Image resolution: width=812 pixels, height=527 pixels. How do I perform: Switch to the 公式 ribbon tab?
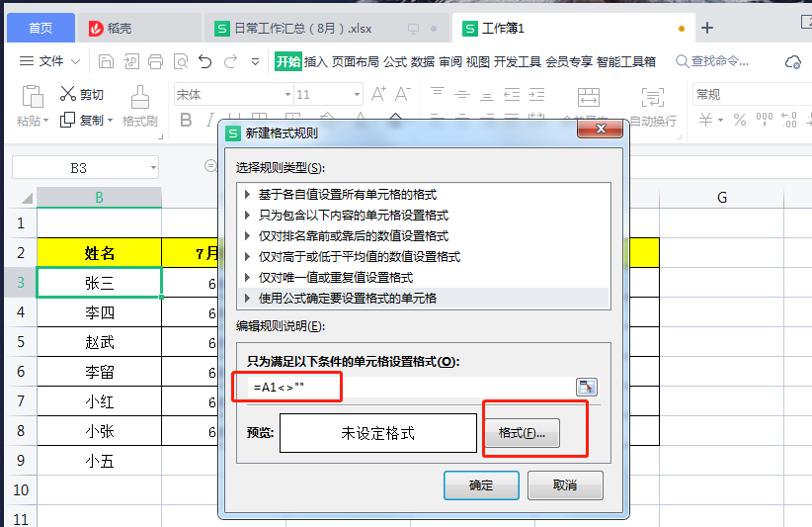395,61
